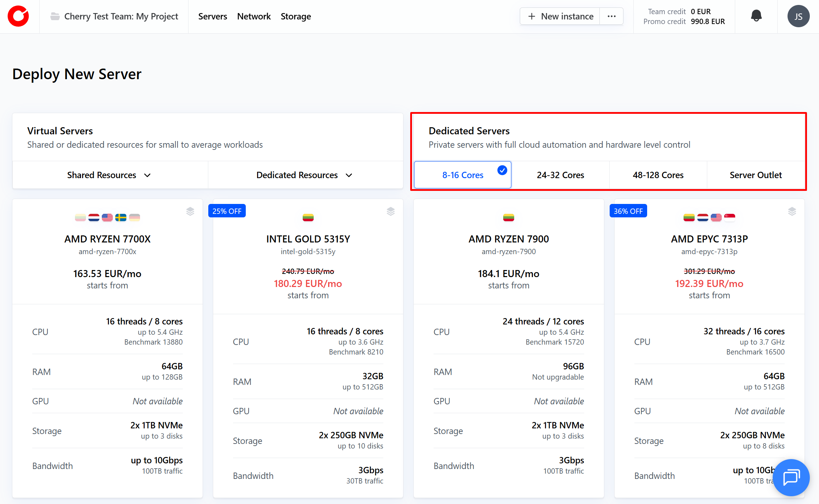Open the Network menu

254,16
